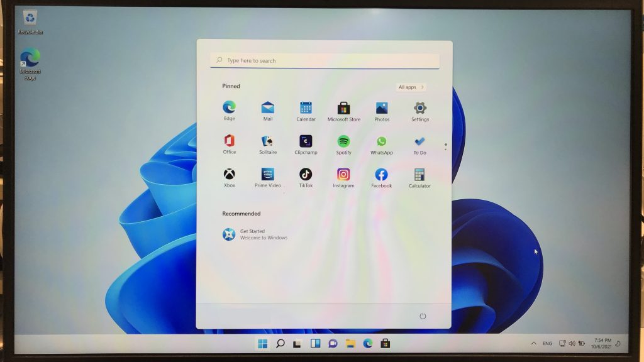
Task: Open the Calendar app
Action: 306,111
